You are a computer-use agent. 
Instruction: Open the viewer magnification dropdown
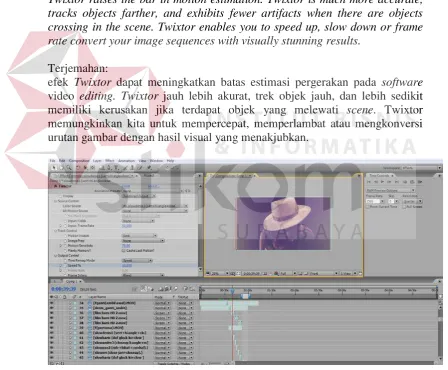[x=220, y=273]
